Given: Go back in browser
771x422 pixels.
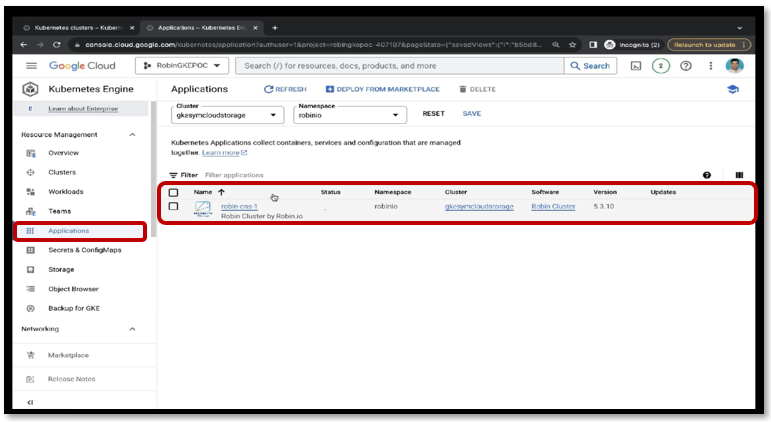Looking at the screenshot, I should click(24, 45).
